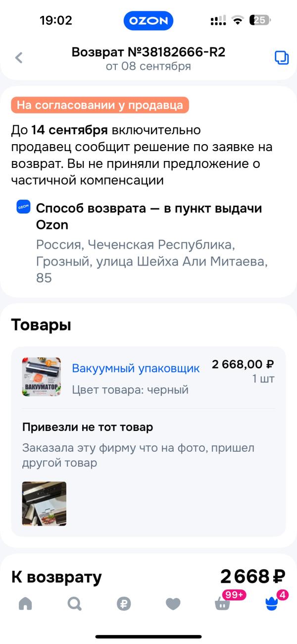Screen dimensions: 297x644
Task: Copy the return number using the copy icon
Action: tap(281, 57)
